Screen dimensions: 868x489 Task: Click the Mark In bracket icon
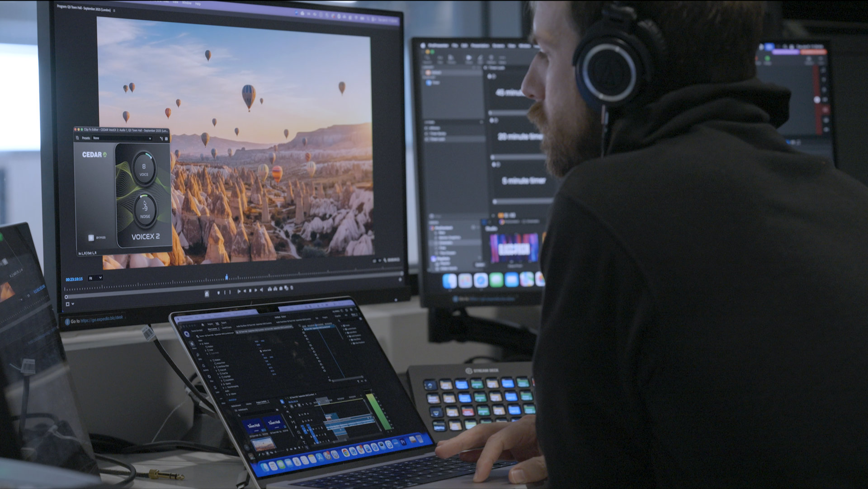[225, 292]
